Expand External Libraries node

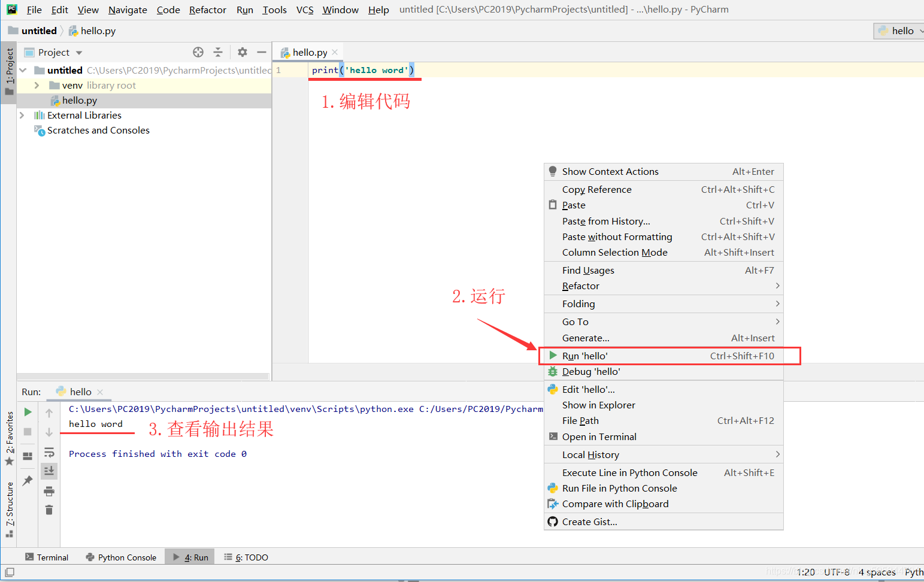tap(22, 115)
